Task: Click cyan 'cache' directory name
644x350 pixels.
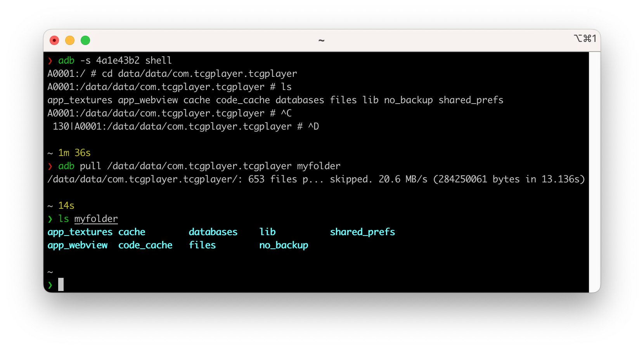Action: 132,232
